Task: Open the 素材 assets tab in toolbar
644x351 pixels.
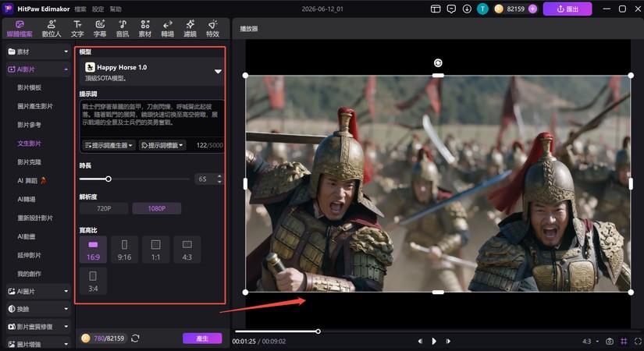Action: tap(145, 29)
